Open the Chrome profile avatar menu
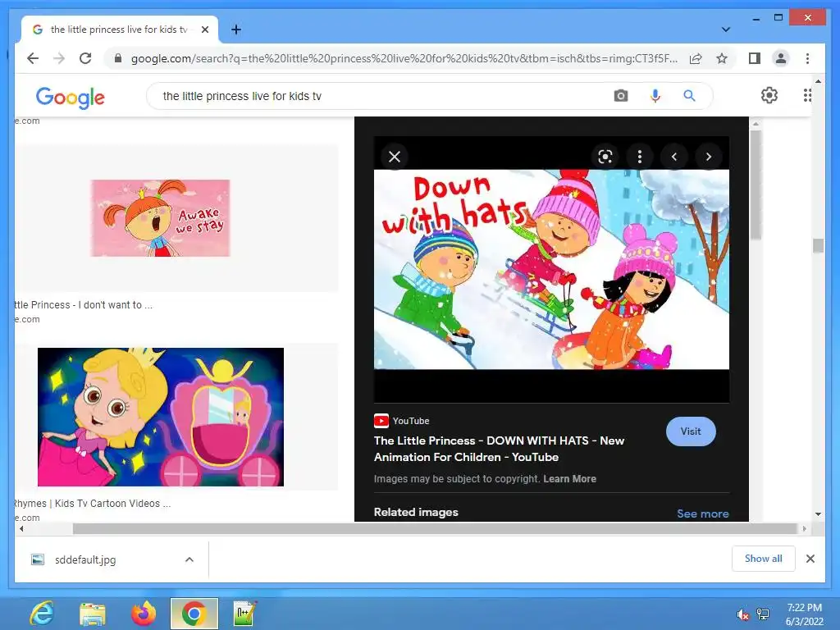The height and width of the screenshot is (630, 840). (x=781, y=58)
